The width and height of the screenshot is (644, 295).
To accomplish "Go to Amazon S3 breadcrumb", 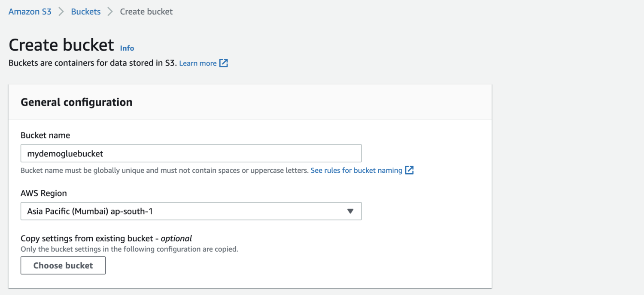I will (x=30, y=12).
